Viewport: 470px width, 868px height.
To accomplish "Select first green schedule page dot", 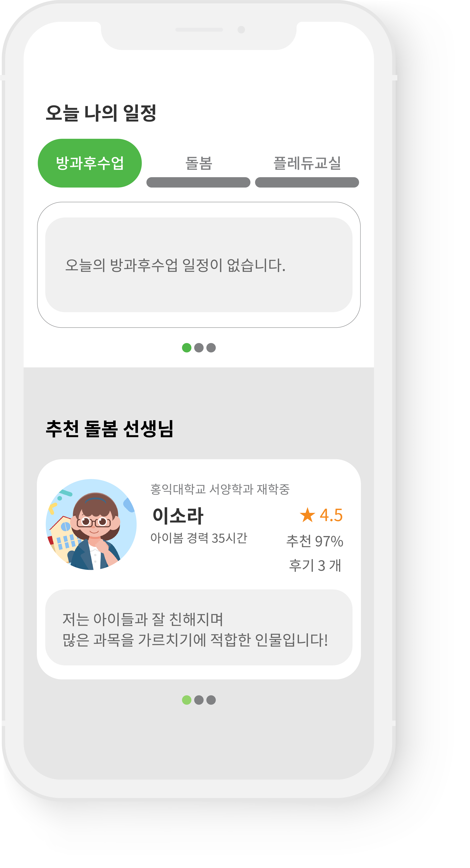I will point(187,348).
